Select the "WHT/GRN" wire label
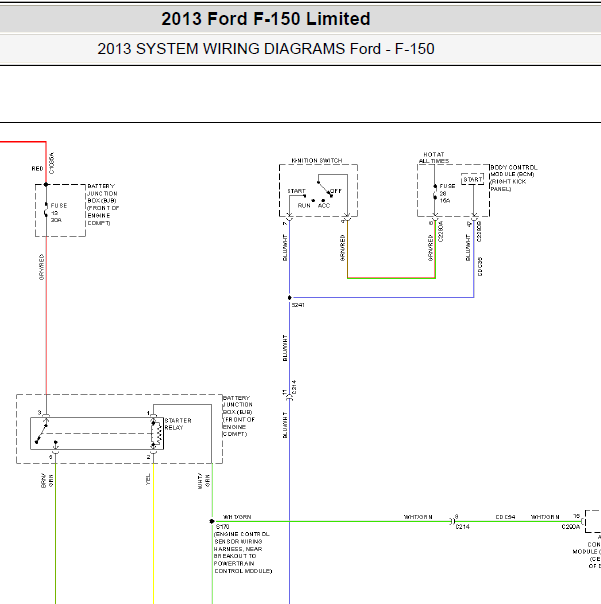 (204, 481)
